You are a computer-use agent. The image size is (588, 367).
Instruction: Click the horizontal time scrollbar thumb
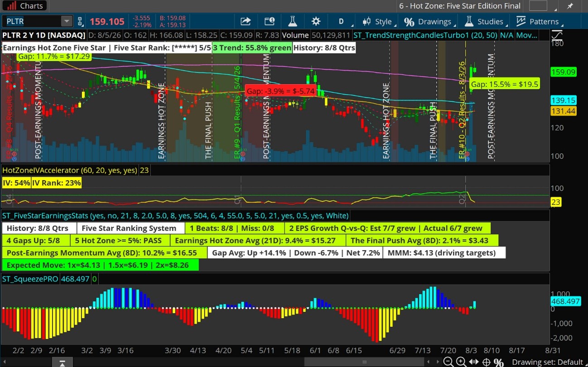coord(365,362)
